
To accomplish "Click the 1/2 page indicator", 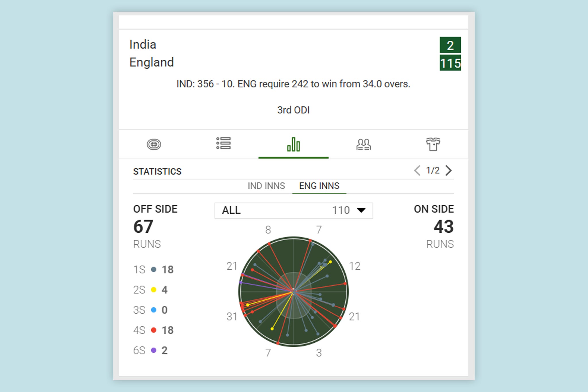I will pos(433,171).
